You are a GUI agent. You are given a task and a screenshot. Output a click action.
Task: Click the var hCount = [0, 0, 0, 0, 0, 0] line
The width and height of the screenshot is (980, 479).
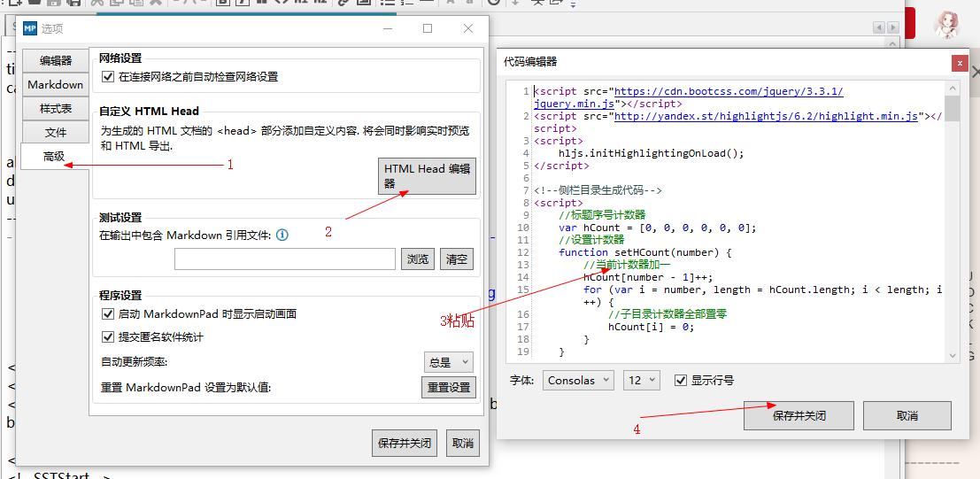[x=658, y=228]
